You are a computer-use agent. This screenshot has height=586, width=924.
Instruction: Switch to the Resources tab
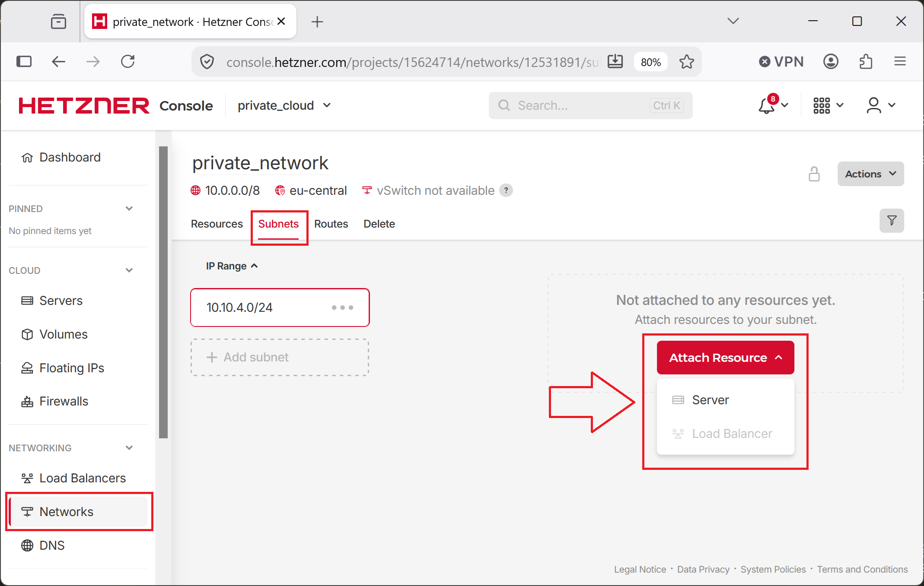(x=217, y=224)
